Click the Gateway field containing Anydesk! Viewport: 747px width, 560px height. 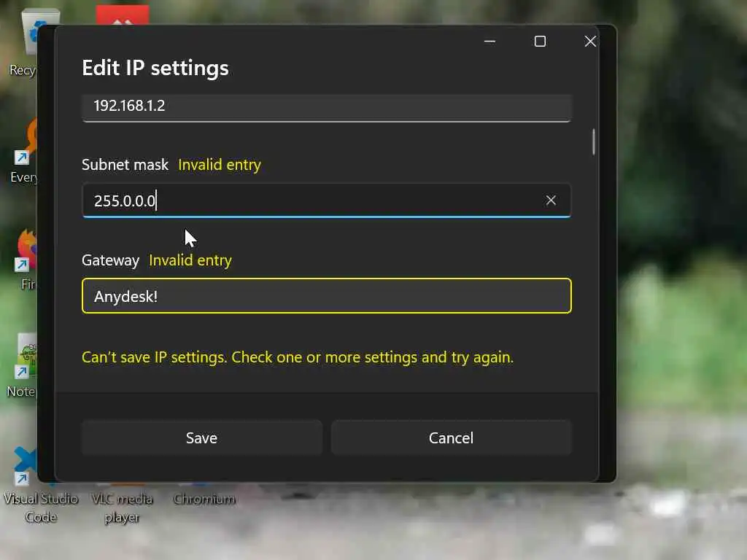pos(326,296)
